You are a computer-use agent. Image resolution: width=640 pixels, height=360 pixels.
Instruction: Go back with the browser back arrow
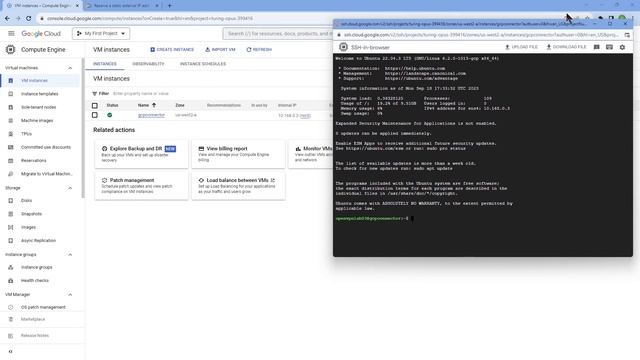[x=7, y=18]
